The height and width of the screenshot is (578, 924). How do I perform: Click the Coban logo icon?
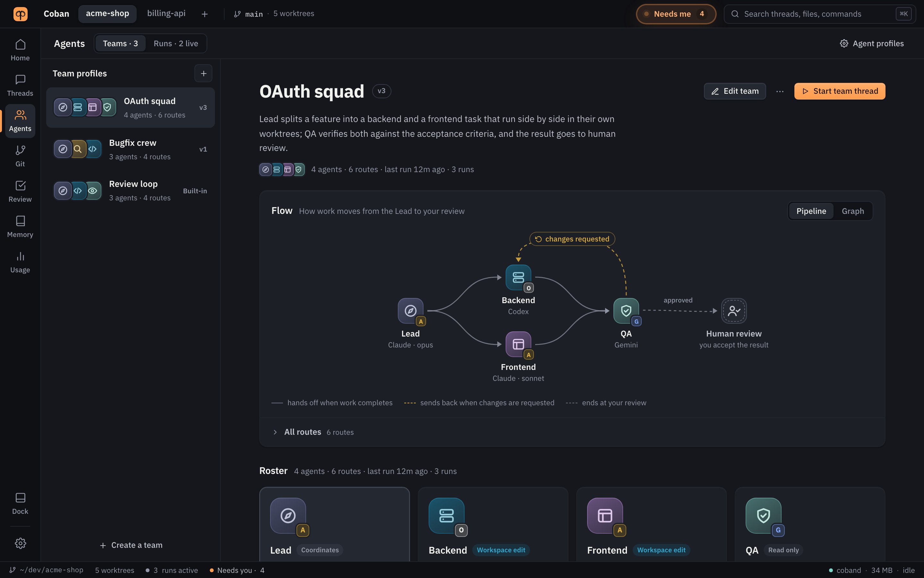click(x=20, y=14)
